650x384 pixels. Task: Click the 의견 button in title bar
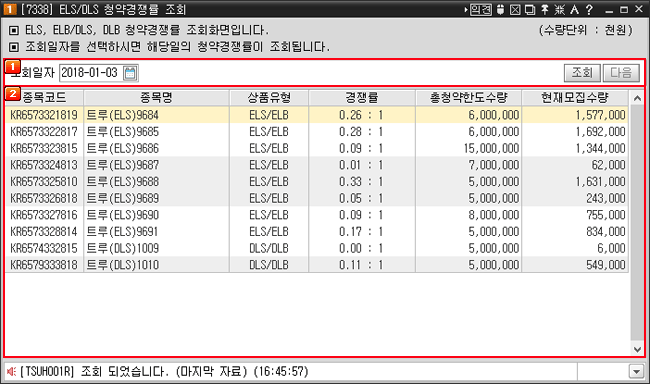[x=480, y=10]
